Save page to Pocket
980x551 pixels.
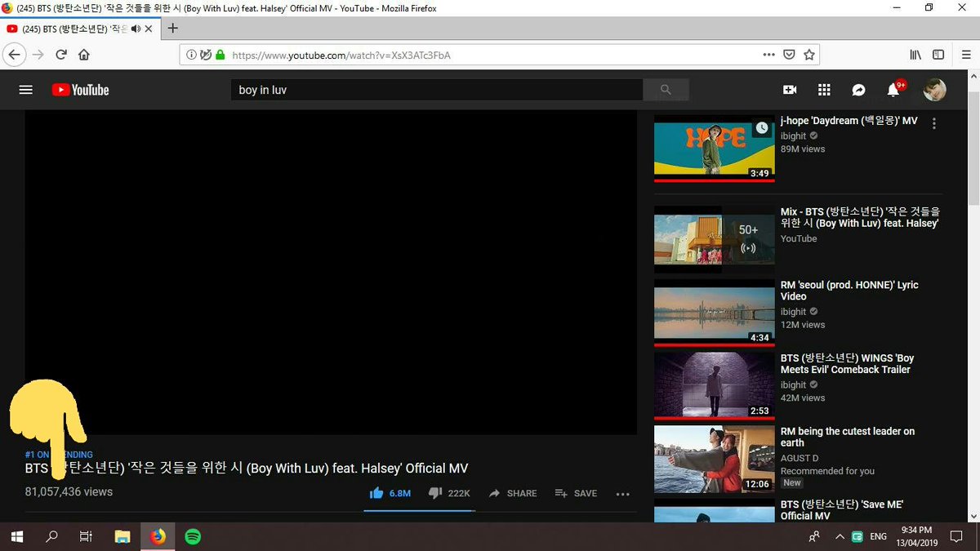pyautogui.click(x=789, y=55)
